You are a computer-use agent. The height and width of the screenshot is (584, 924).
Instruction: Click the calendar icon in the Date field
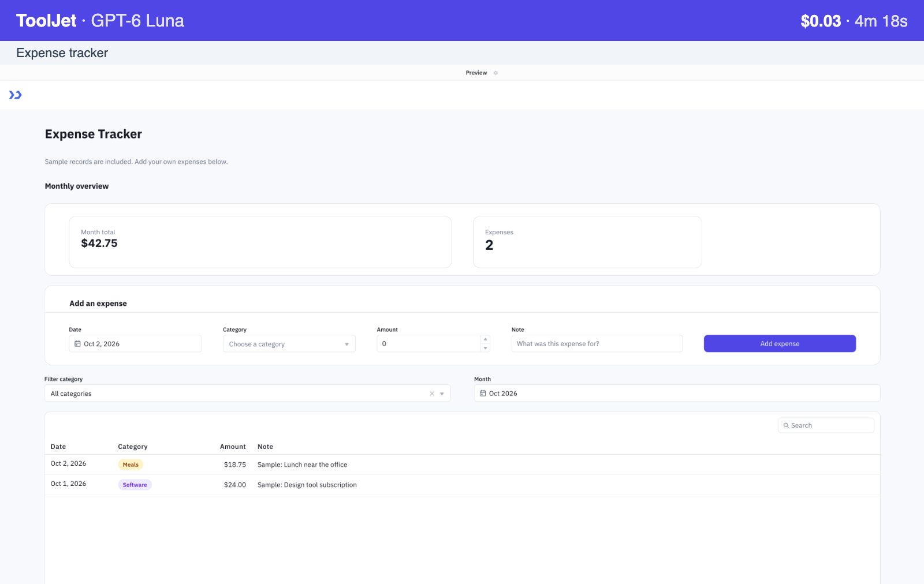[x=77, y=344]
